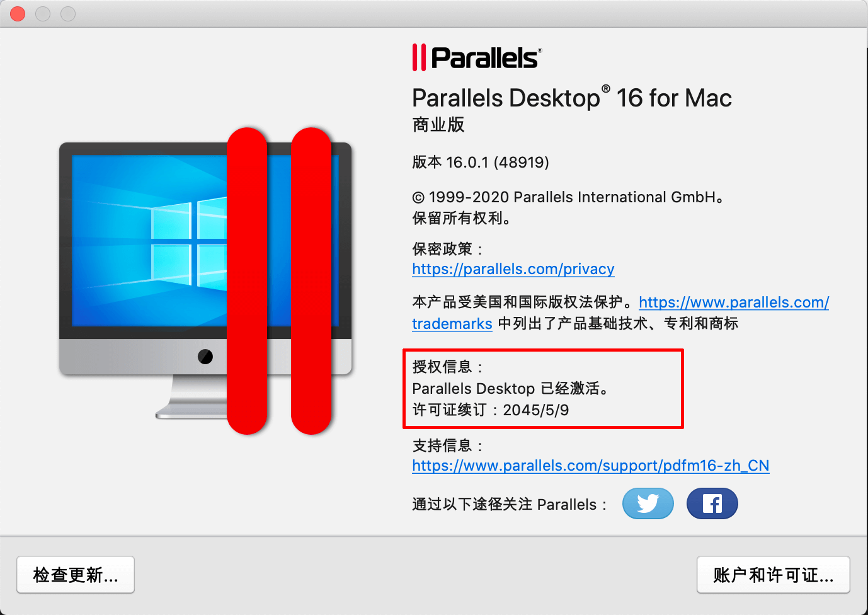
Task: Click the 商业版 edition label
Action: (x=438, y=125)
